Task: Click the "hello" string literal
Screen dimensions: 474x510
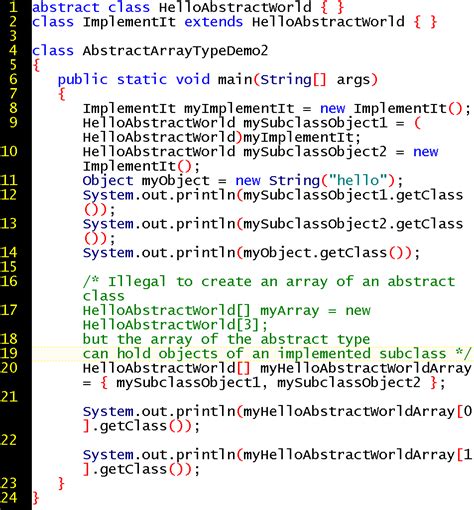Action: pos(358,180)
